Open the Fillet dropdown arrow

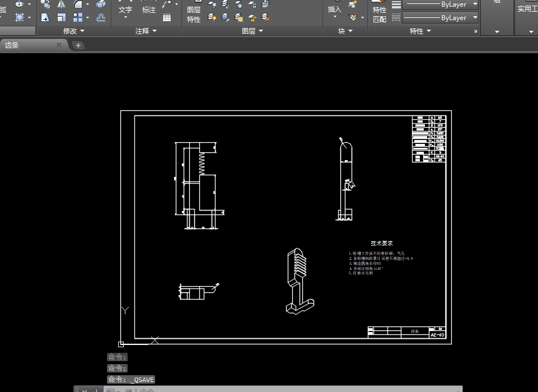click(x=88, y=4)
